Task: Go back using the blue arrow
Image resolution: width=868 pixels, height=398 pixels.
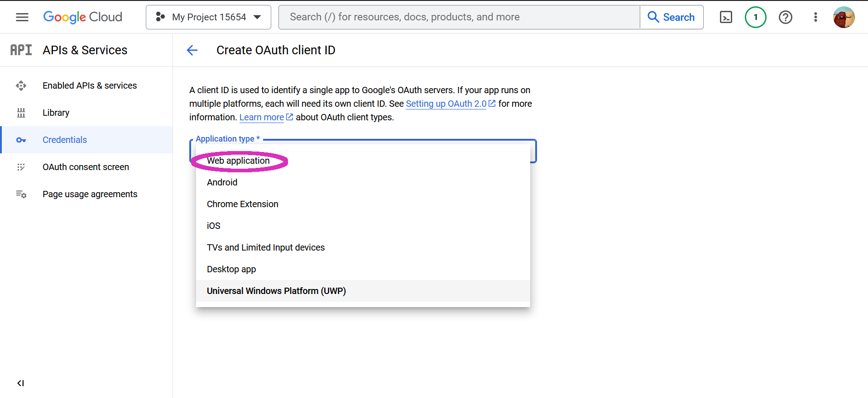Action: [x=192, y=50]
